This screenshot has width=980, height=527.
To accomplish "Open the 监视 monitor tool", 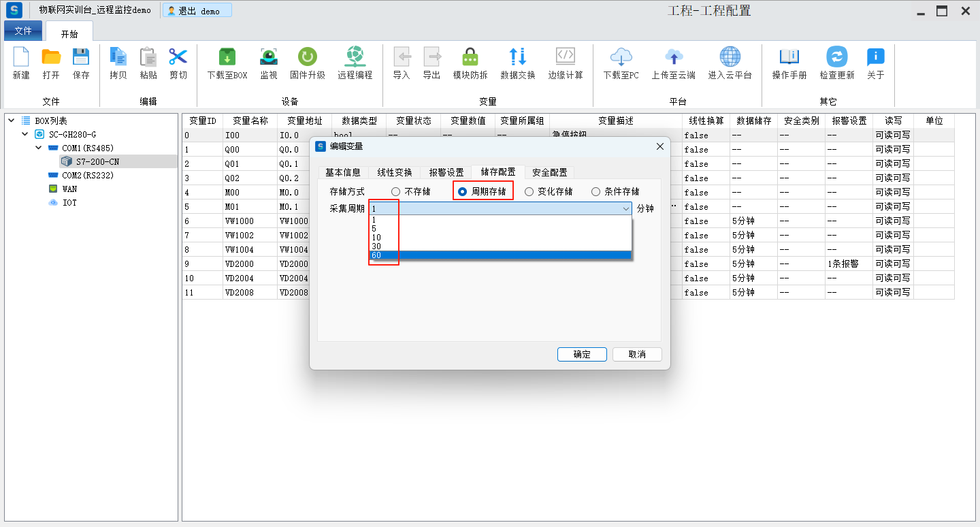I will click(269, 57).
